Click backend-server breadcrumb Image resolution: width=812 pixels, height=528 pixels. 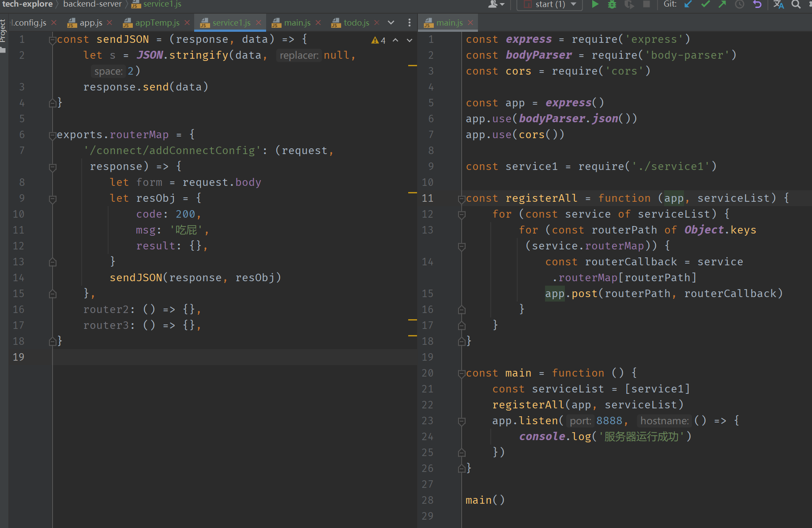(92, 4)
